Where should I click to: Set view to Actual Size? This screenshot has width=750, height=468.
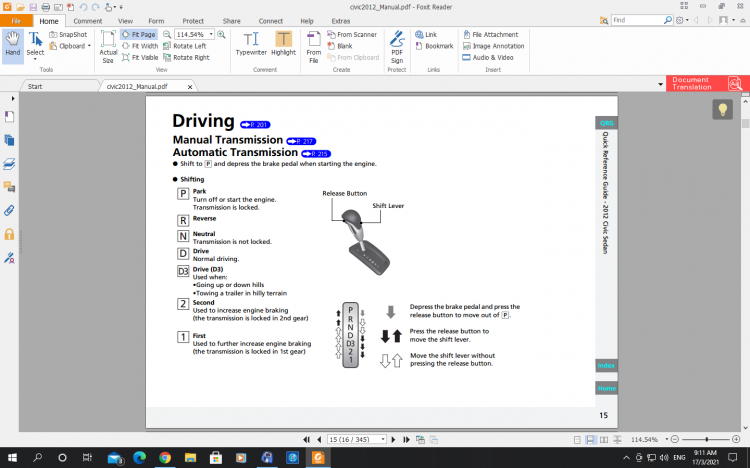pos(108,46)
